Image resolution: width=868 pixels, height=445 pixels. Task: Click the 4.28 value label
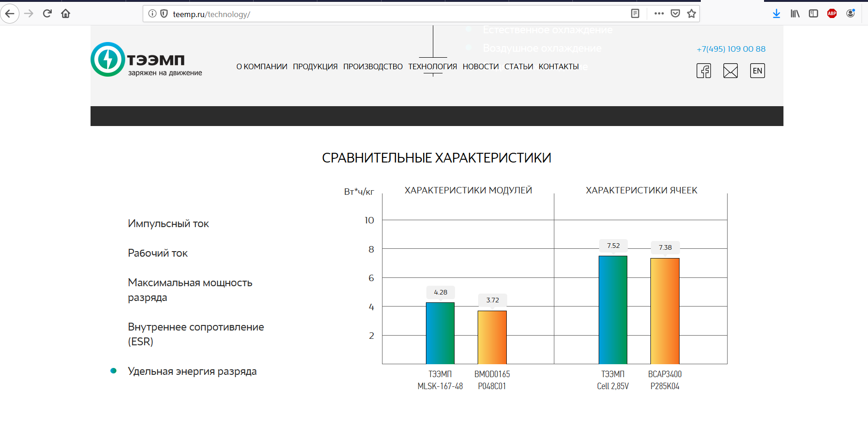point(440,292)
